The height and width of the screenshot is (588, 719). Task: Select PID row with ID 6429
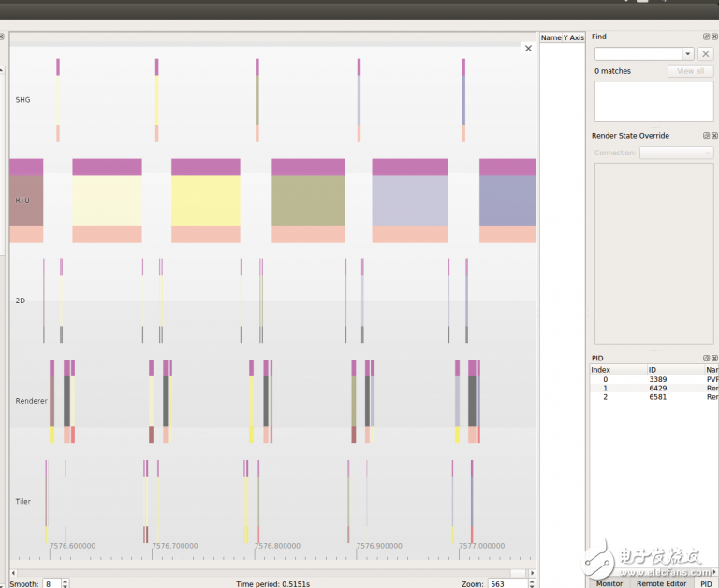(x=659, y=388)
